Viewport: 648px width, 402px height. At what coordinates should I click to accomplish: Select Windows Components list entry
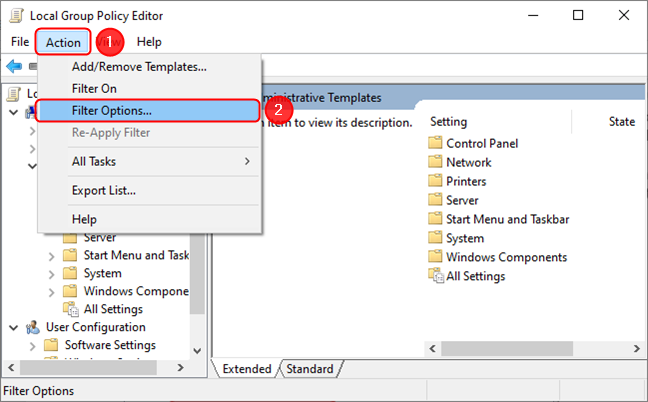pos(506,257)
